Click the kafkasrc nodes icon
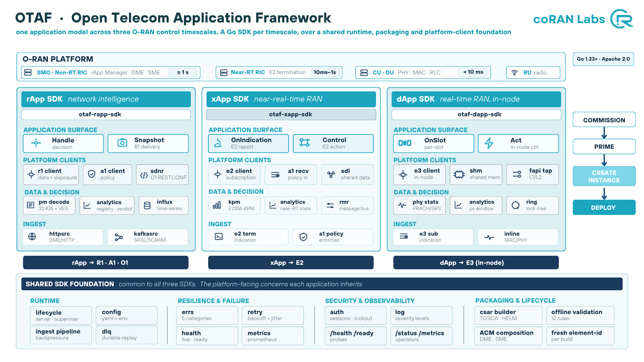This screenshot has height=362, width=644. click(119, 237)
